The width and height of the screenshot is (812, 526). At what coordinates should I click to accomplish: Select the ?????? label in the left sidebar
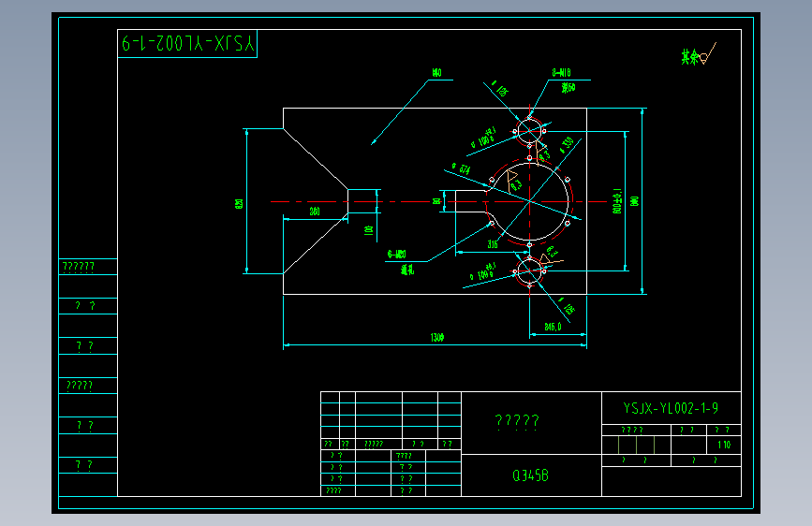tap(78, 267)
